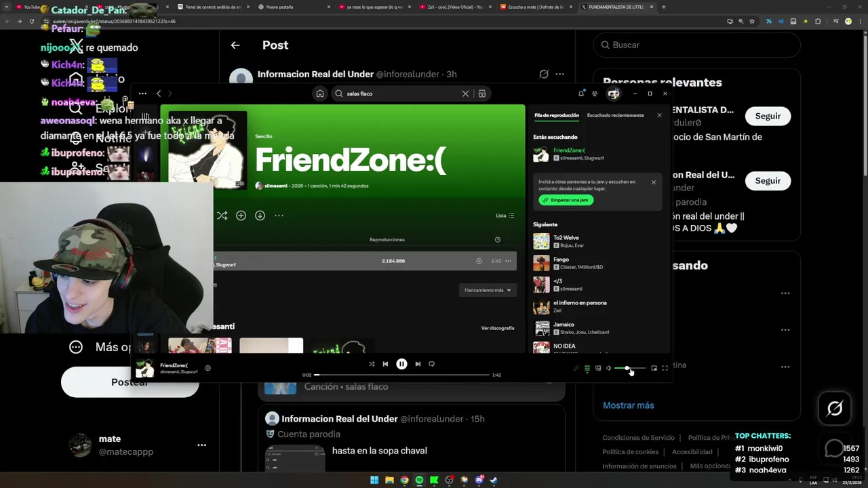The height and width of the screenshot is (488, 868).
Task: Click the song progress bar in Spotify
Action: pos(402,375)
